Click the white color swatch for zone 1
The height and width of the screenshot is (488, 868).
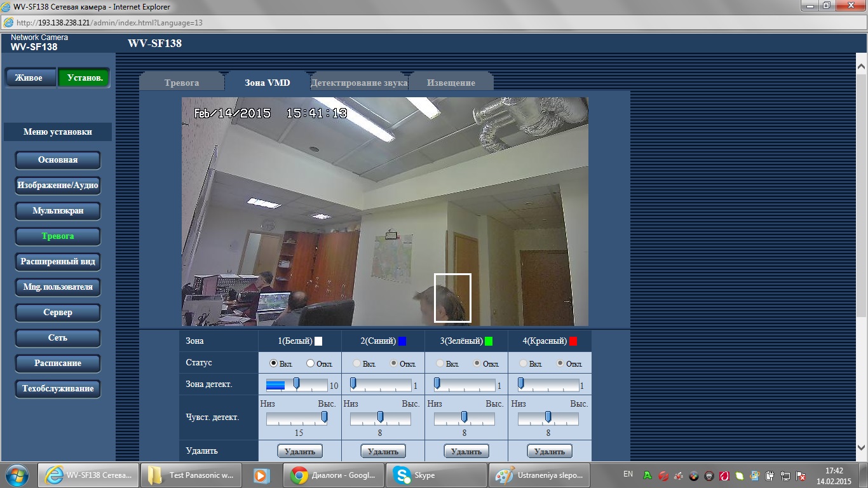[x=318, y=341]
